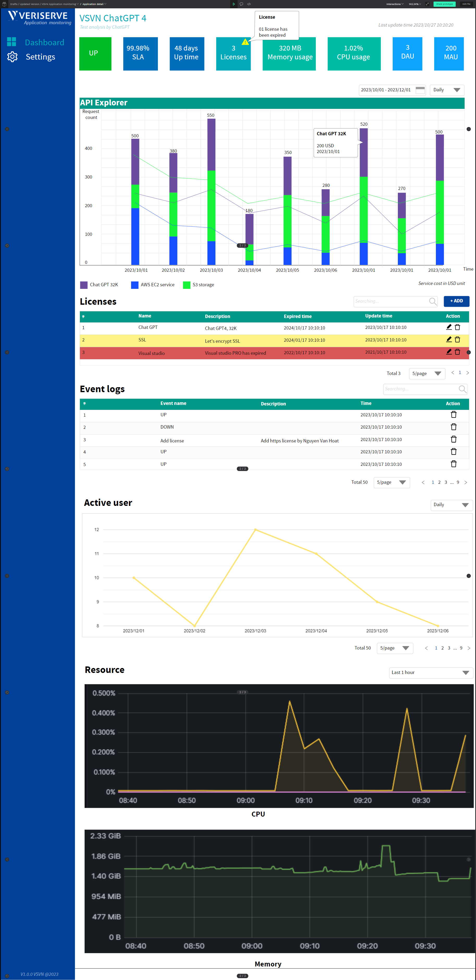
Task: Go to page 9 of Event logs pagination
Action: coord(458,482)
